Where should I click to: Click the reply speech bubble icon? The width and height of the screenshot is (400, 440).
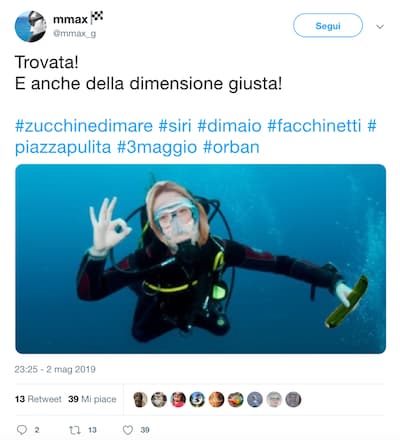(x=22, y=430)
